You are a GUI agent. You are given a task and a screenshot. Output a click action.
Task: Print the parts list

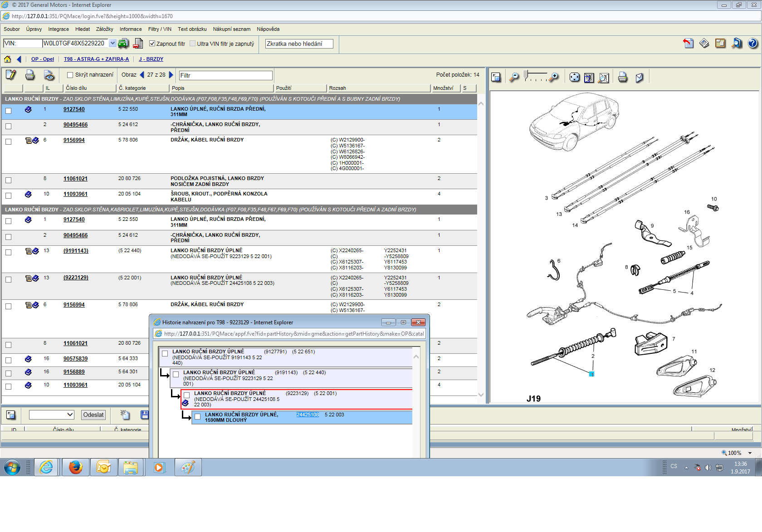[30, 75]
